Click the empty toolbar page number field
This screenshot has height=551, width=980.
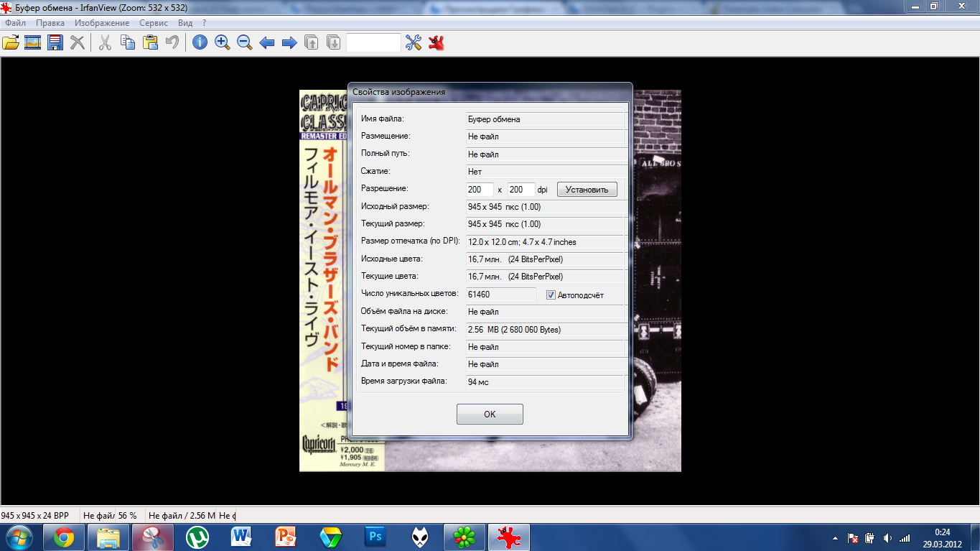click(x=373, y=42)
